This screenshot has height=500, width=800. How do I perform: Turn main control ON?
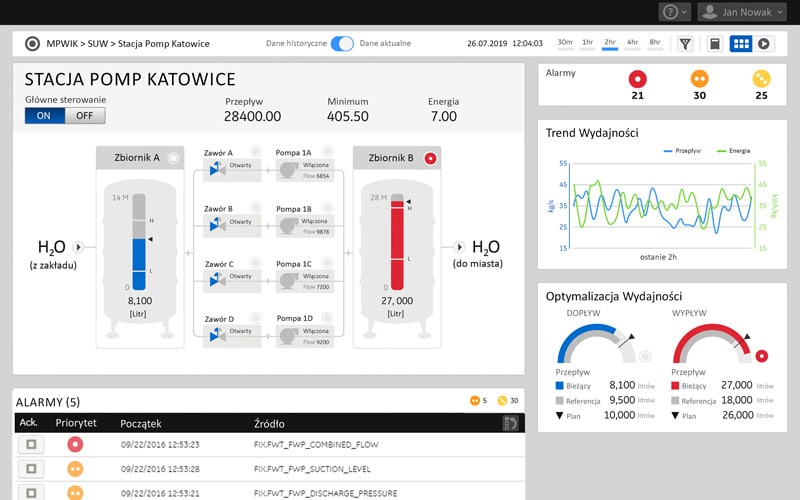45,115
